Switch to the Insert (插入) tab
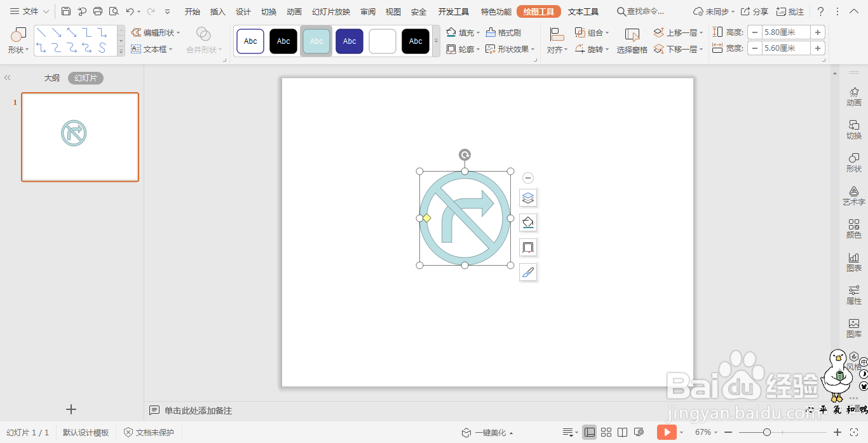Viewport: 868px width, 443px height. [x=218, y=11]
